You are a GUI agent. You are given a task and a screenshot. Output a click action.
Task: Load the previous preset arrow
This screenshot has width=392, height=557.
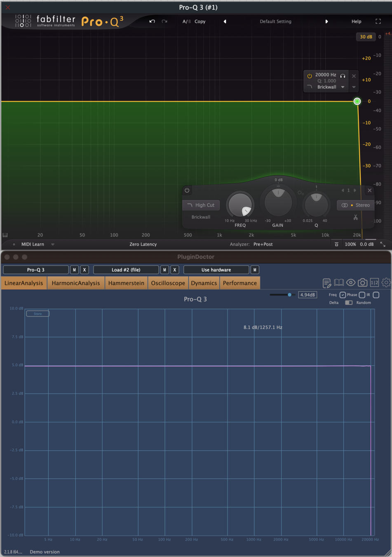[225, 21]
